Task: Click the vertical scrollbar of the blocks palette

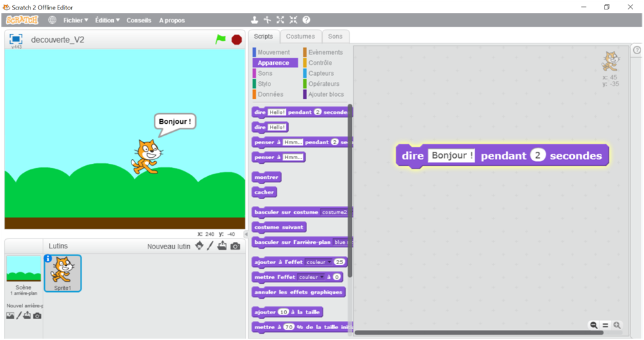Action: [x=350, y=203]
